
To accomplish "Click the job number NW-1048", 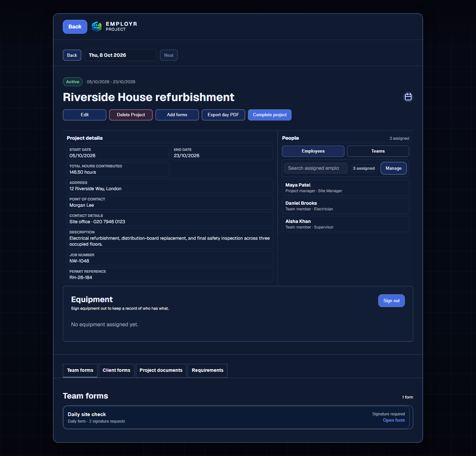I will pos(79,261).
